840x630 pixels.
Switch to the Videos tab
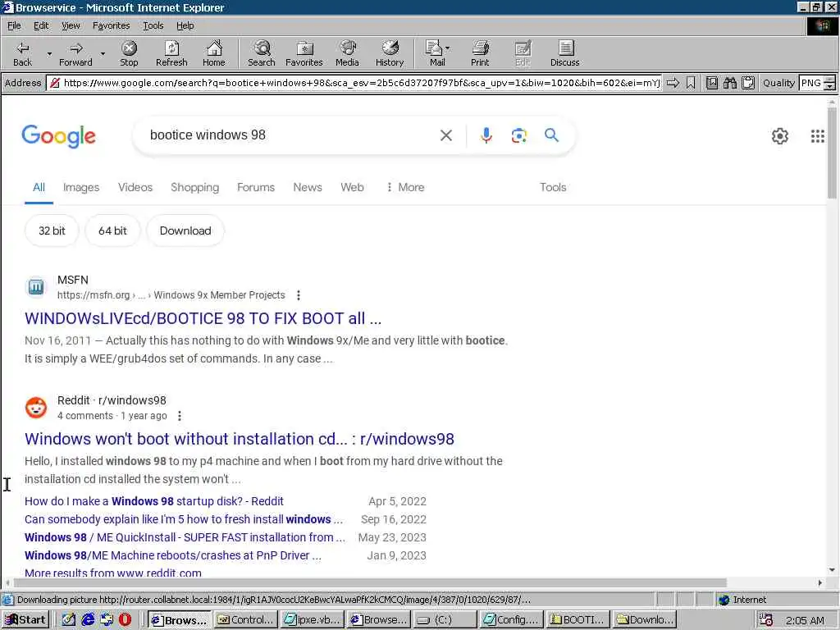coord(135,187)
